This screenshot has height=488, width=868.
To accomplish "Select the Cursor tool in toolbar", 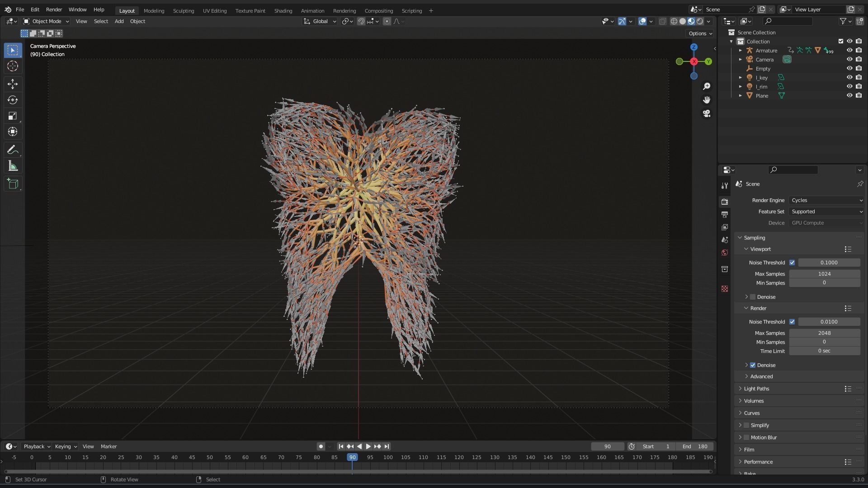I will (13, 66).
